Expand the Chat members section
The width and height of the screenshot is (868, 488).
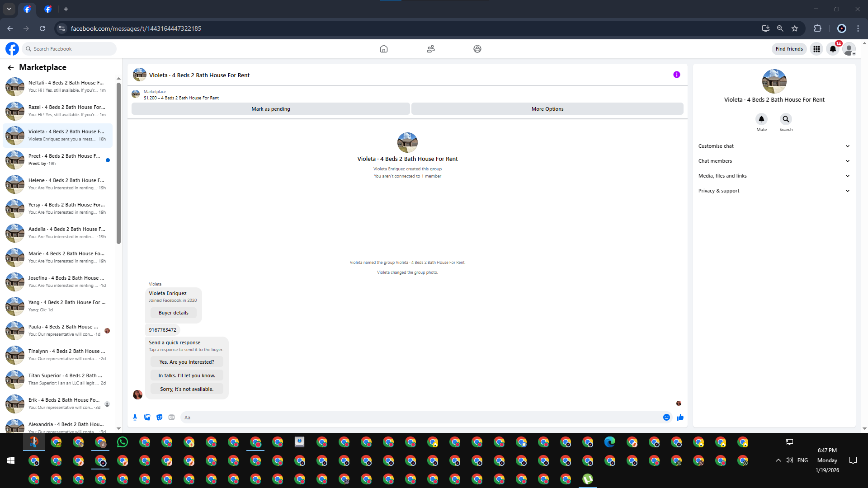coord(774,161)
